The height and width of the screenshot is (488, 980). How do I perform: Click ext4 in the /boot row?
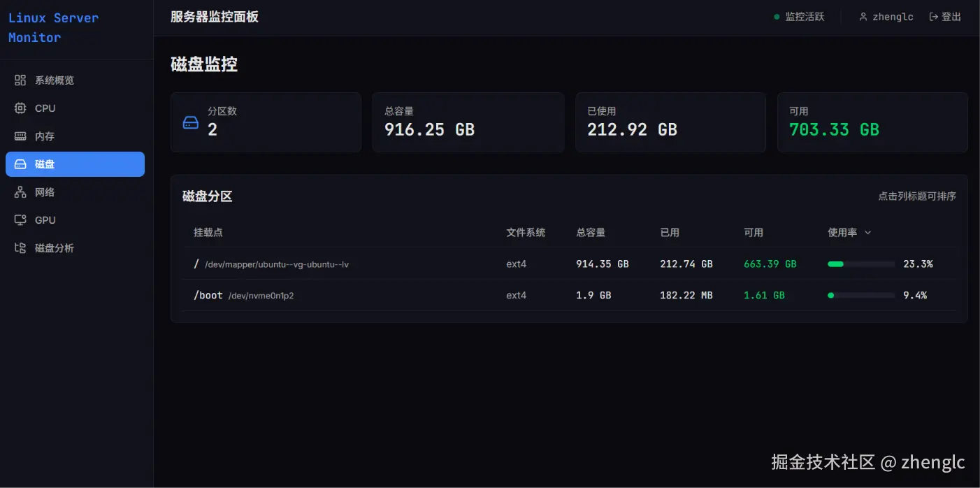pyautogui.click(x=517, y=296)
